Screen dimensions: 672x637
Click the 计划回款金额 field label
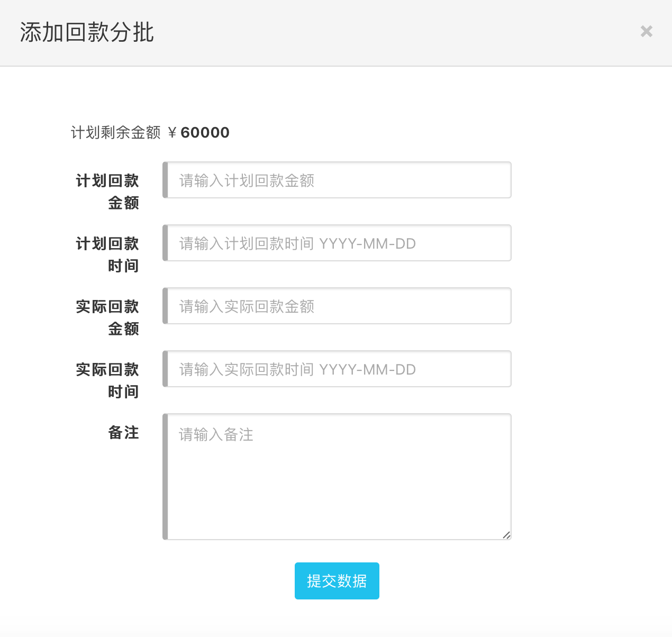point(107,191)
